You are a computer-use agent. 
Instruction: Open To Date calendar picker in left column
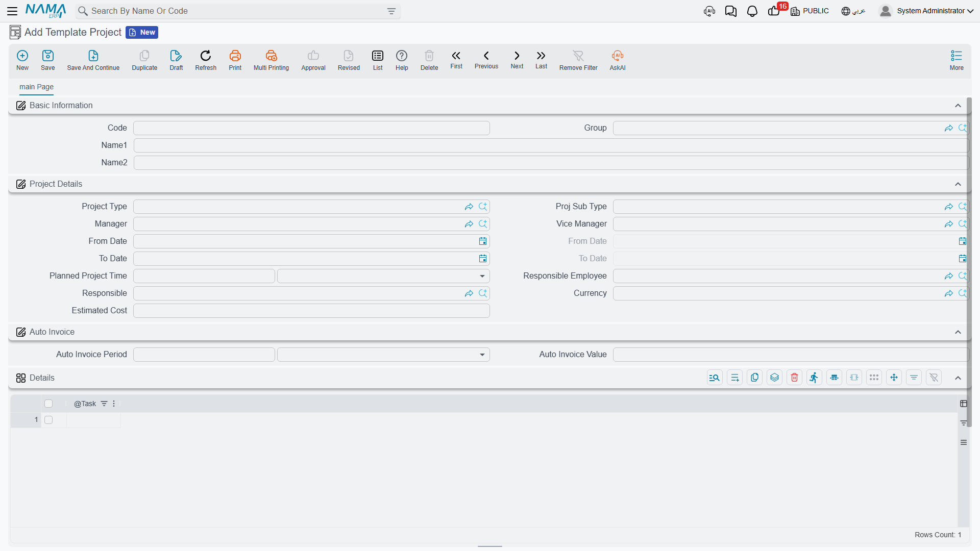tap(483, 259)
